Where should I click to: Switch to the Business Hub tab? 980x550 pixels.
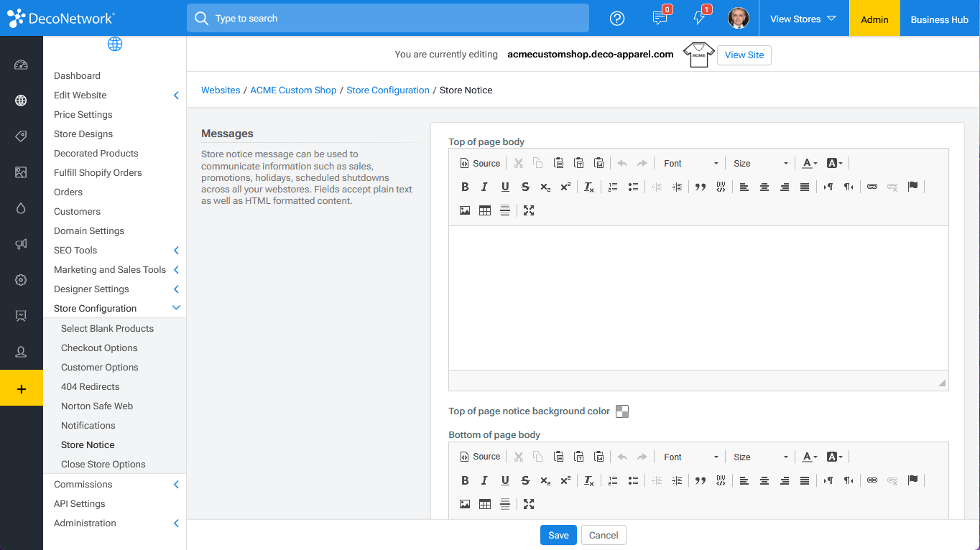tap(939, 19)
